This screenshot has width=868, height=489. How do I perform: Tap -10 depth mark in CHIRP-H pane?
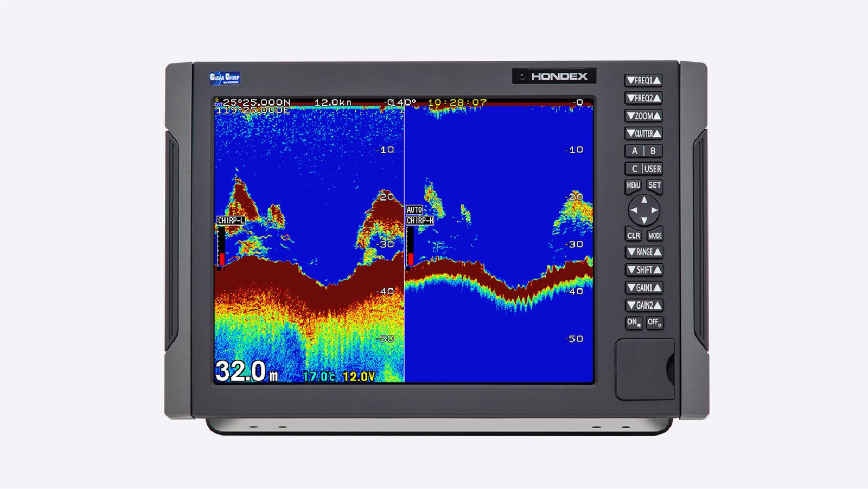[x=574, y=150]
